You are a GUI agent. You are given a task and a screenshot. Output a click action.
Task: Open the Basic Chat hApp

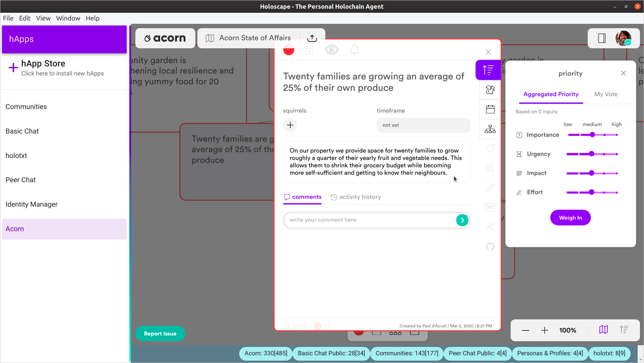[64, 131]
